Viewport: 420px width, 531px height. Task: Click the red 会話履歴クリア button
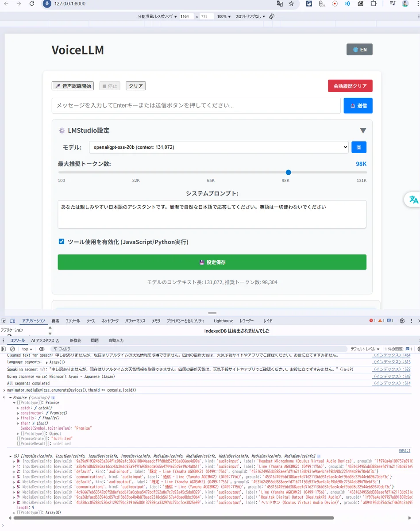[350, 86]
